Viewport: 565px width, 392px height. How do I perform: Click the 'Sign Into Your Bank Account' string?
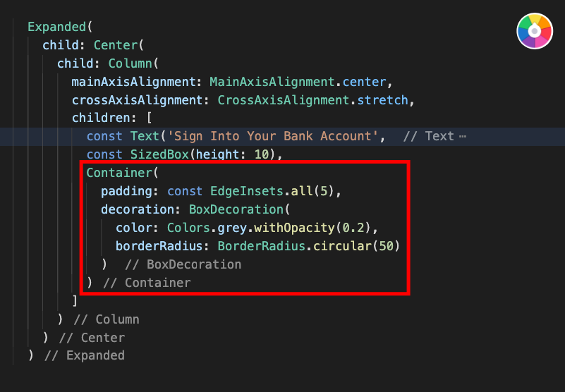coord(273,137)
